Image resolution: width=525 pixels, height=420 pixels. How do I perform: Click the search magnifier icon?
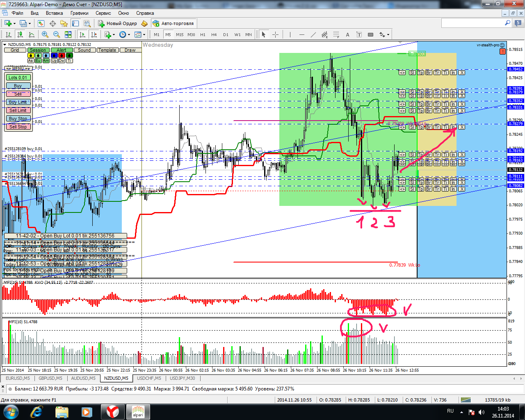507,23
